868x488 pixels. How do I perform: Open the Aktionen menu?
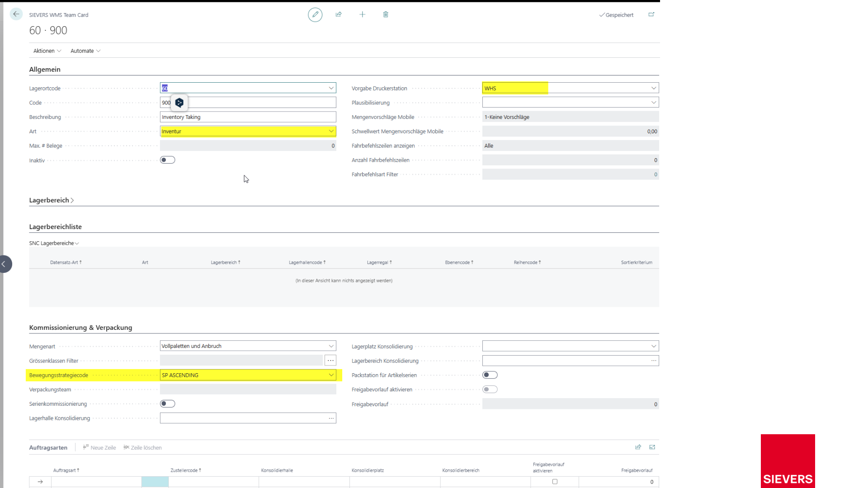point(47,51)
